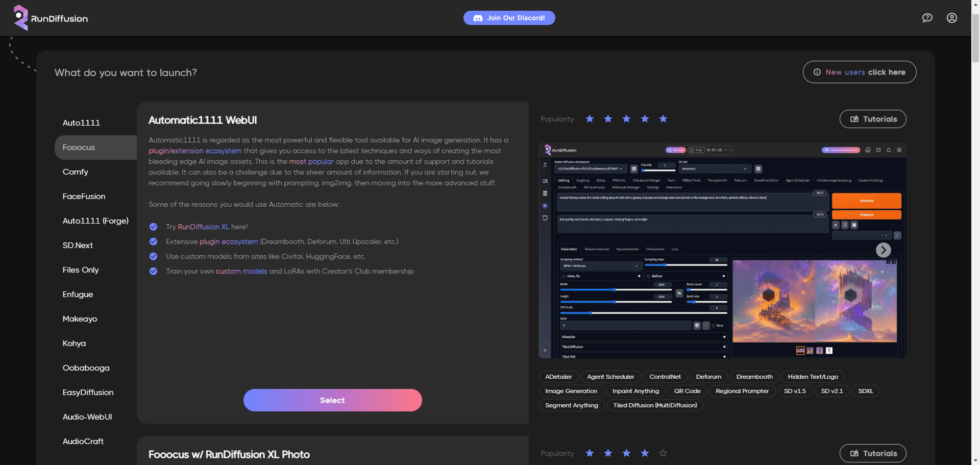This screenshot has height=465, width=980.
Task: Choose Enfugue in the sidebar
Action: (95, 295)
